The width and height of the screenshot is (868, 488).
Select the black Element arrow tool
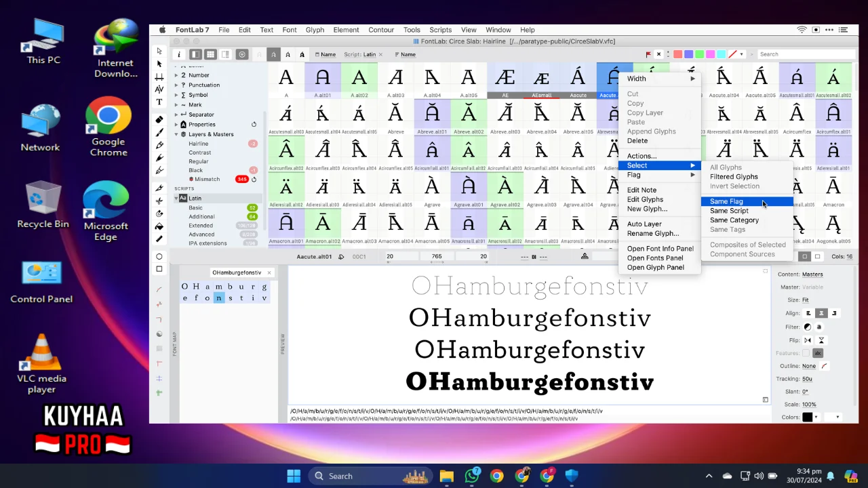159,64
